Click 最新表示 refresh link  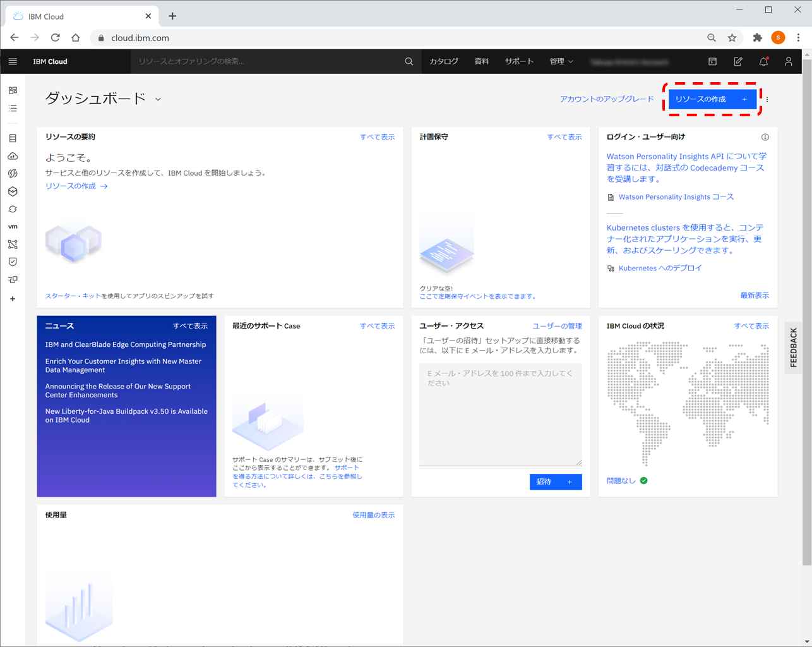(x=755, y=296)
